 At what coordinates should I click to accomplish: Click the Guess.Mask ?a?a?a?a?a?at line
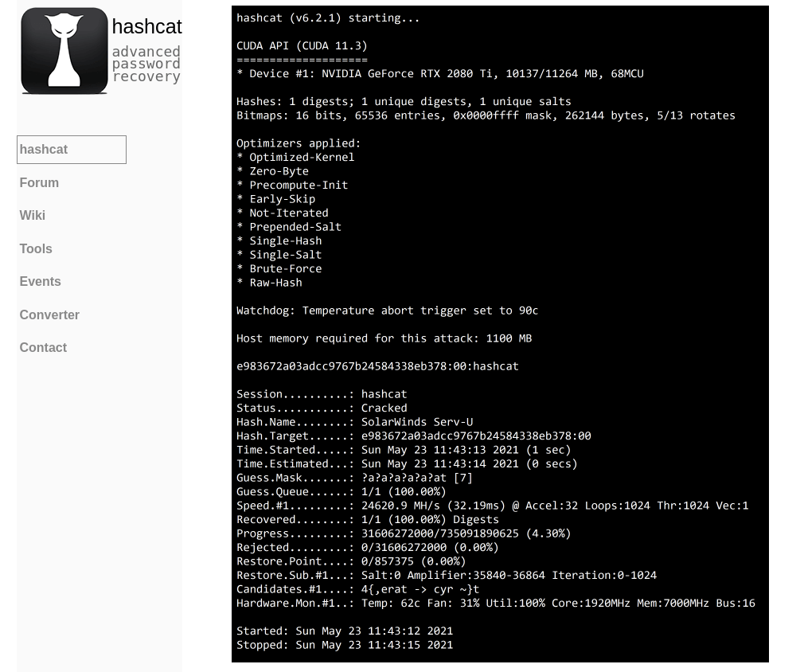click(354, 478)
